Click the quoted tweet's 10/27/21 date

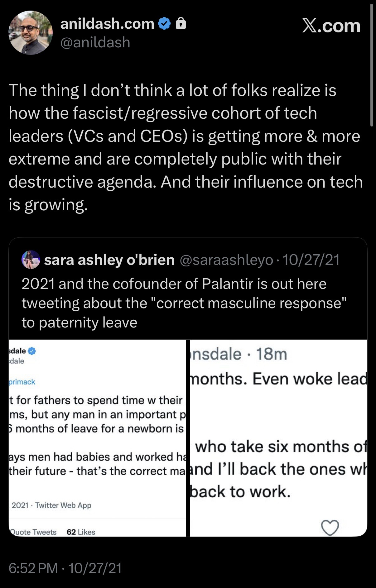(x=311, y=260)
